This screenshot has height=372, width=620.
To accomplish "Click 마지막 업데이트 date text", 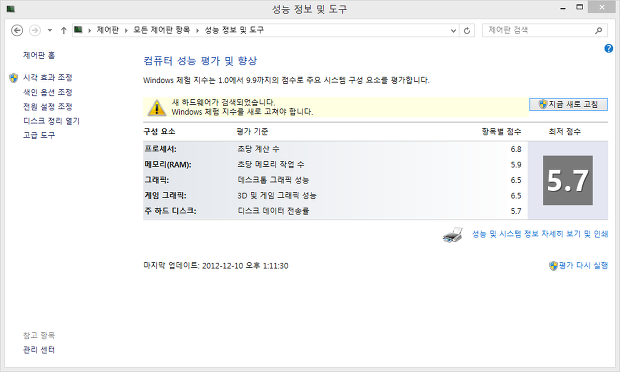I will [215, 266].
